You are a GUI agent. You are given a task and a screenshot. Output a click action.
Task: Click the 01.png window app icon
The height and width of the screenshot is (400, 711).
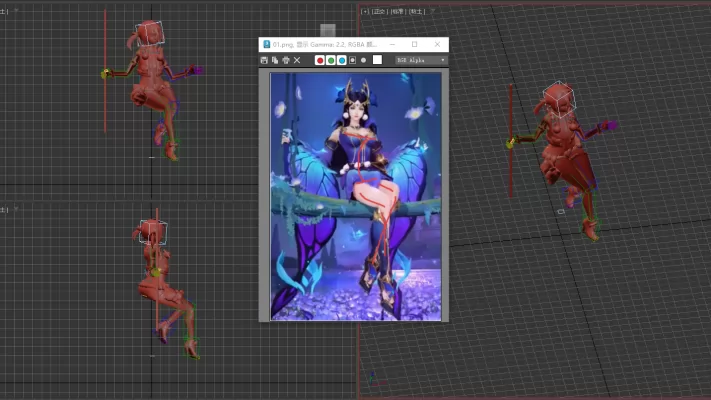pos(266,45)
